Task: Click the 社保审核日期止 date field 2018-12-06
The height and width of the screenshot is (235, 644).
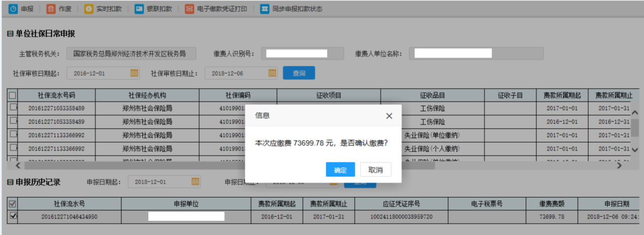Action: pos(241,73)
